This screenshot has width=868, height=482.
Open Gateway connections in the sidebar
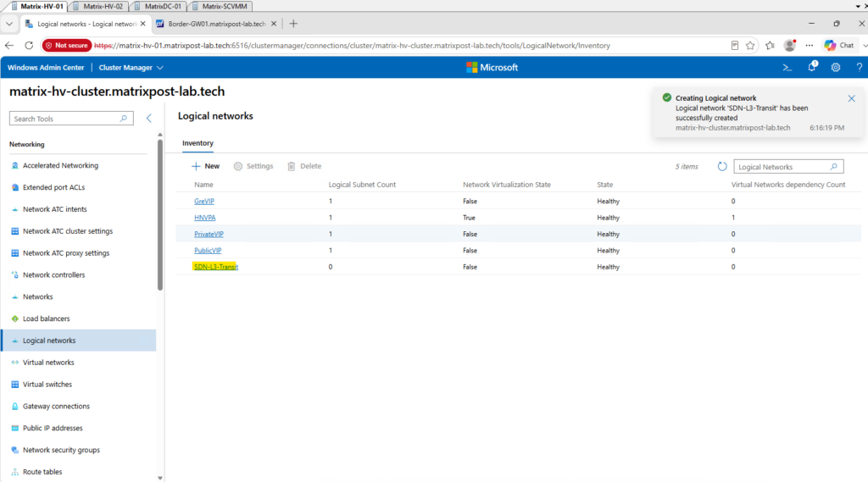pyautogui.click(x=56, y=407)
